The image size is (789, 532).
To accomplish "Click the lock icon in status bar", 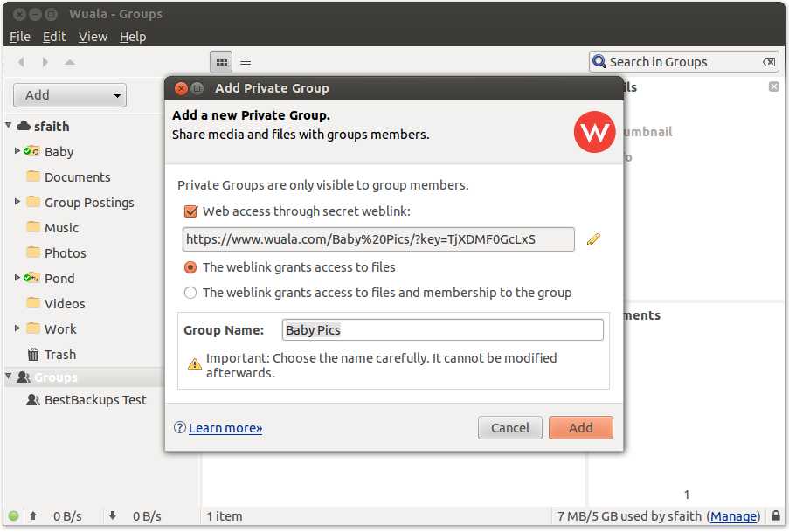I will (x=776, y=516).
